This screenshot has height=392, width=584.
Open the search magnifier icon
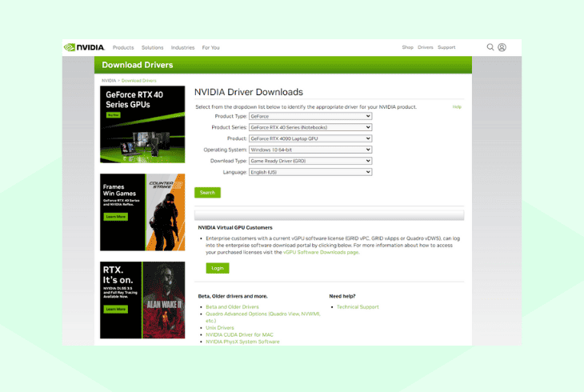click(x=490, y=47)
